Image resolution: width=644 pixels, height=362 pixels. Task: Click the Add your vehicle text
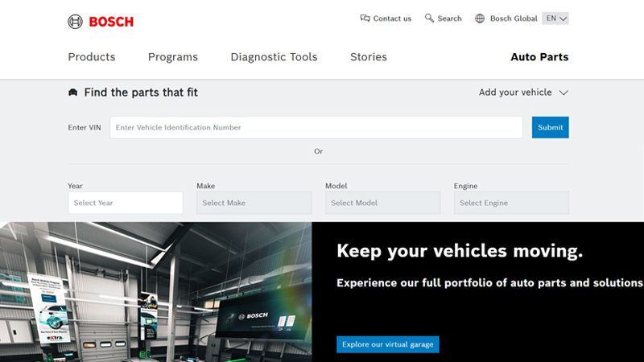tap(515, 93)
